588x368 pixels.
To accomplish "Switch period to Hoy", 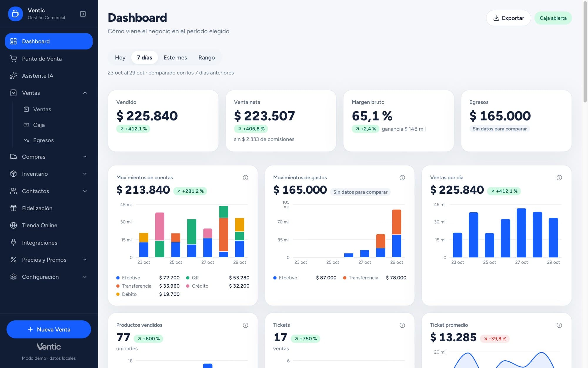I will [120, 57].
